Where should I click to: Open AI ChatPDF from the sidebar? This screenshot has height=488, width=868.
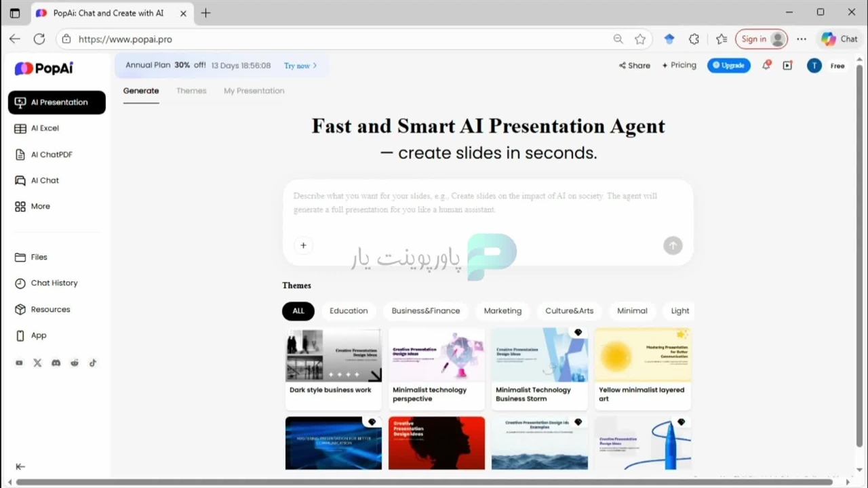click(51, 155)
